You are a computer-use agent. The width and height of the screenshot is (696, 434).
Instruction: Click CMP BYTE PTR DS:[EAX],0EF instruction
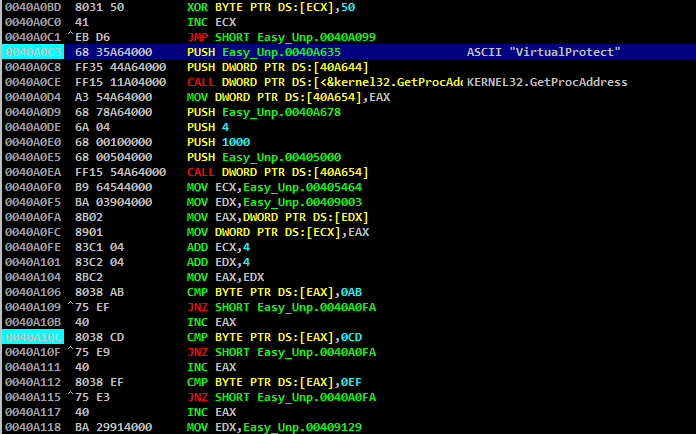click(x=274, y=382)
